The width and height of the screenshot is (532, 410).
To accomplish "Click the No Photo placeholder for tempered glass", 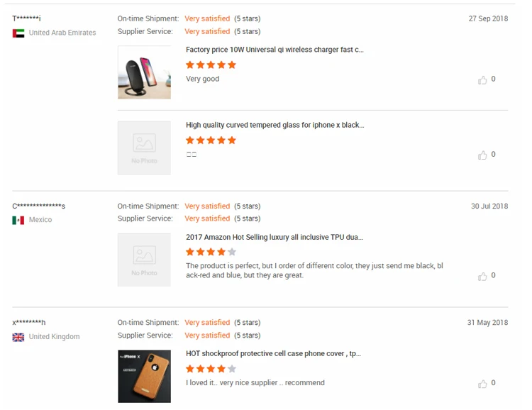I will click(144, 148).
